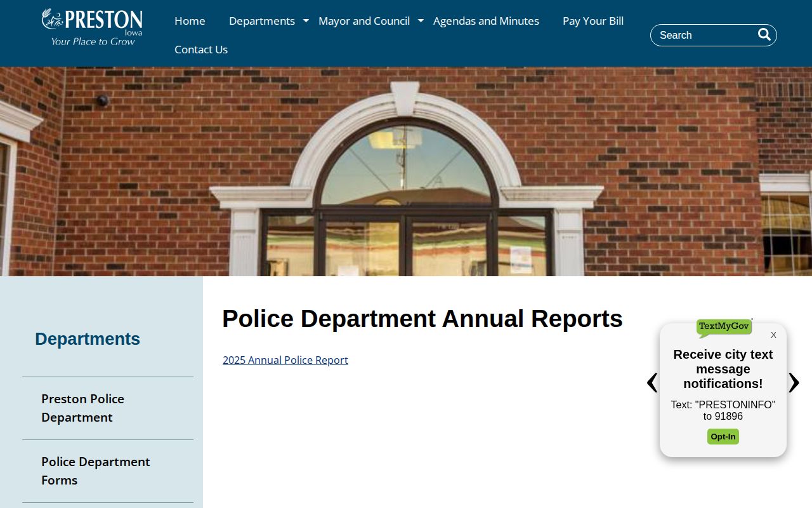Screen dimensions: 812x508
Task: Click the TextMyGov logo badge
Action: click(x=724, y=327)
